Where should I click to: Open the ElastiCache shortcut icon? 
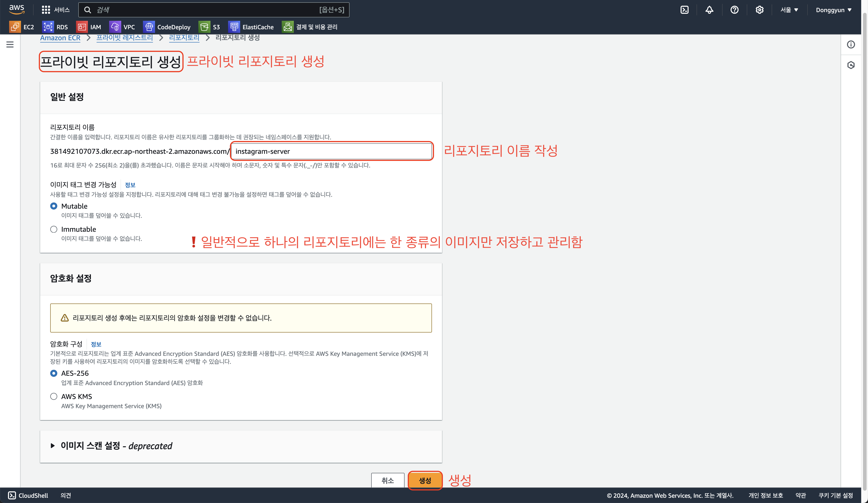pyautogui.click(x=234, y=27)
